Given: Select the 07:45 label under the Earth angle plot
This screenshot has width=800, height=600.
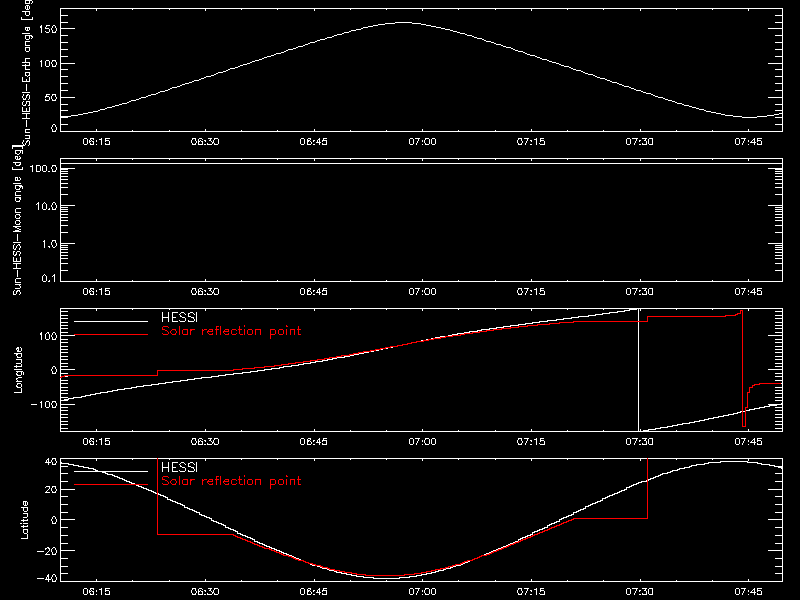Looking at the screenshot, I should coord(748,141).
